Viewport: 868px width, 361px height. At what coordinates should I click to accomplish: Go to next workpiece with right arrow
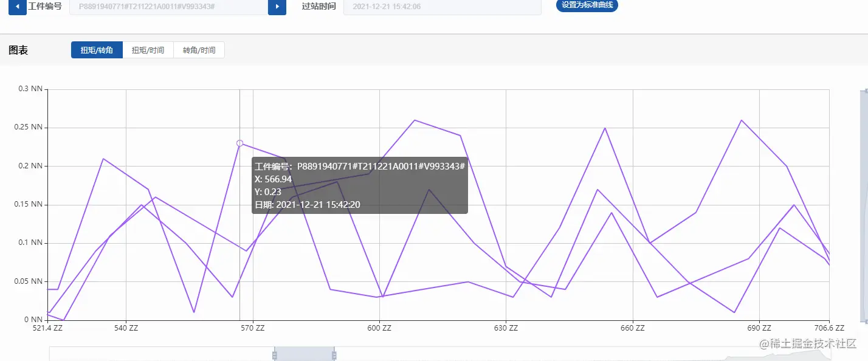coord(277,7)
